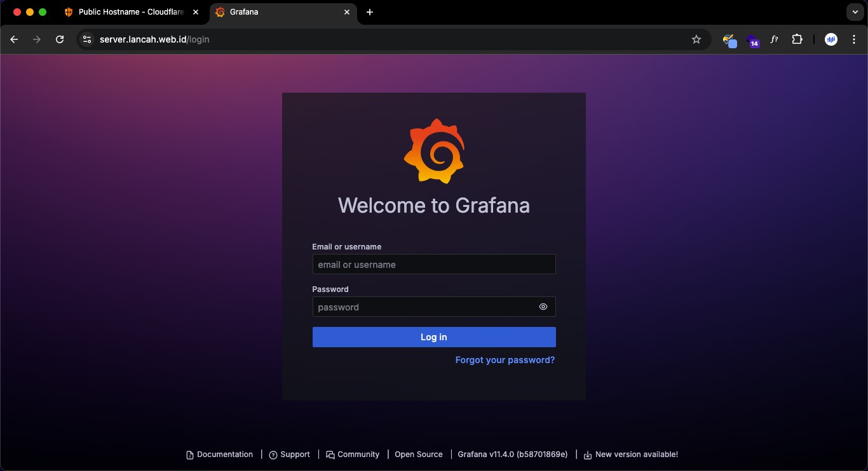Click the browser reload icon
This screenshot has width=868, height=471.
coord(60,39)
